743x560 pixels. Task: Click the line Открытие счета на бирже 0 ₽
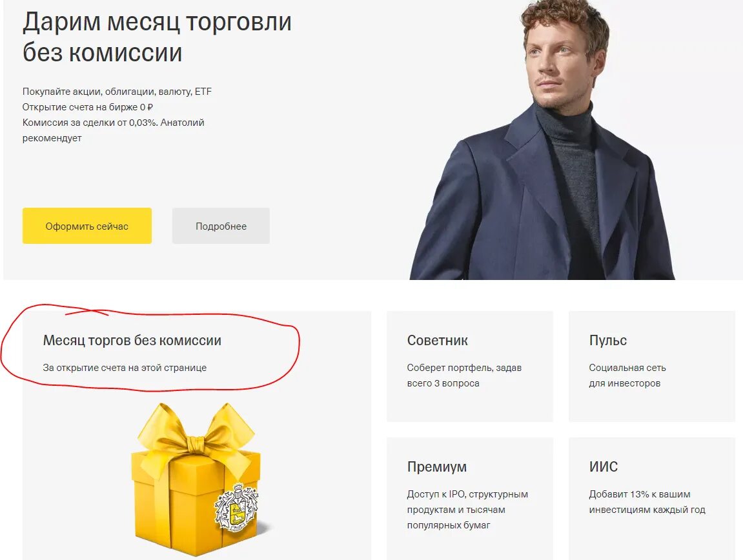[88, 107]
